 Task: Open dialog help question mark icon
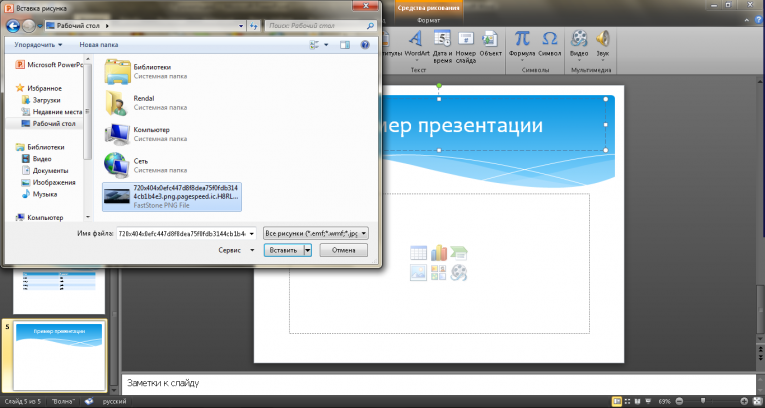[365, 45]
